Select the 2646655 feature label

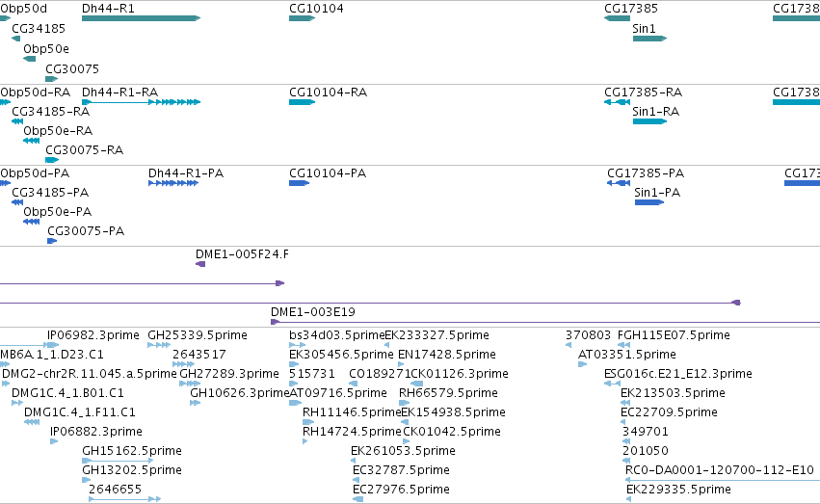click(115, 490)
